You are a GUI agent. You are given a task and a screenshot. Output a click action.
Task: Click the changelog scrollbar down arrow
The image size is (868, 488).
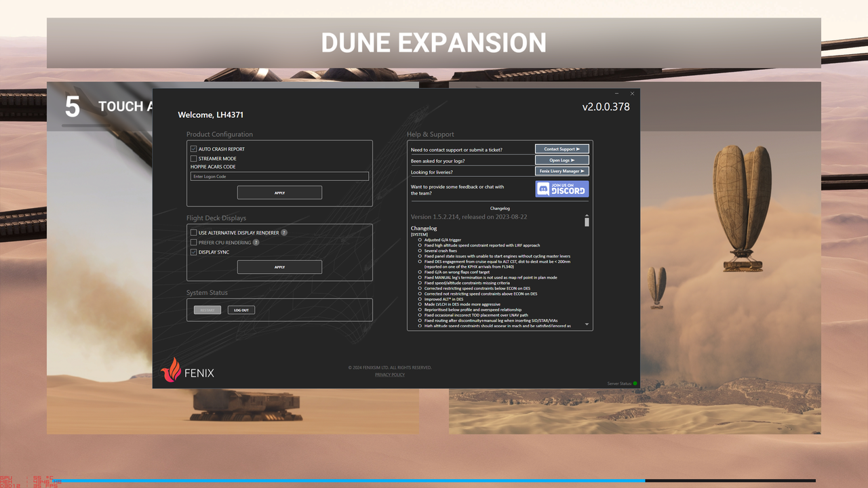pyautogui.click(x=587, y=325)
